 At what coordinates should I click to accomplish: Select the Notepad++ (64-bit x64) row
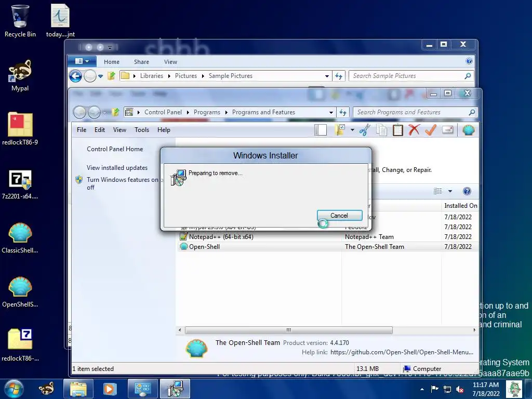pos(328,237)
